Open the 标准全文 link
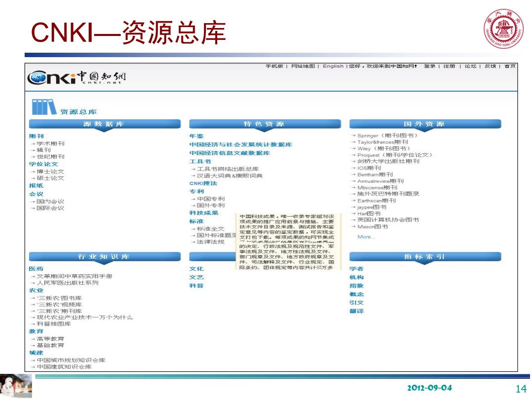This screenshot has height=399, width=532. pyautogui.click(x=211, y=229)
